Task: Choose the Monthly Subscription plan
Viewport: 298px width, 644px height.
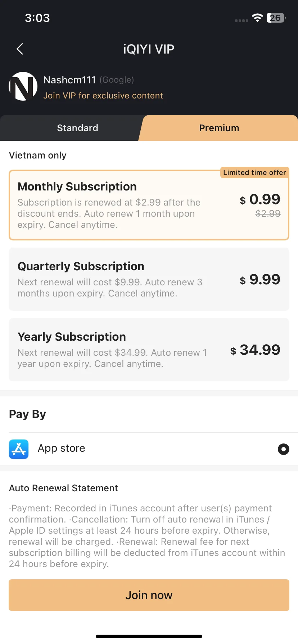Action: [149, 205]
